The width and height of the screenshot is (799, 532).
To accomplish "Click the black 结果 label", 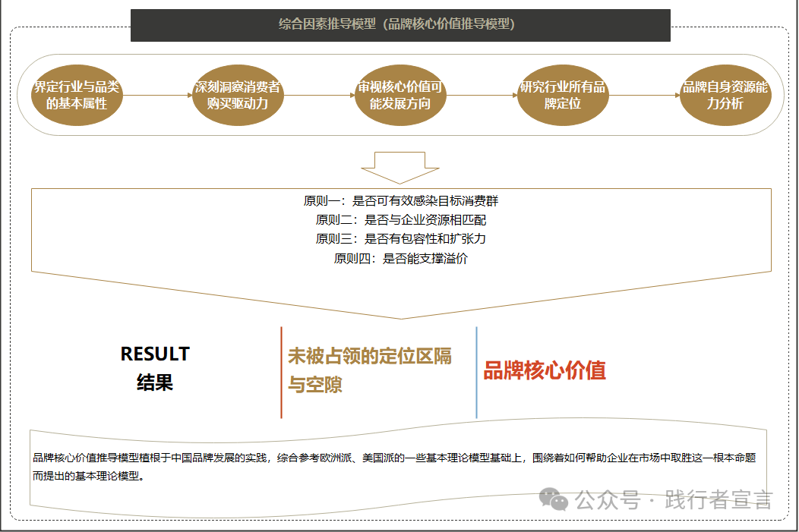I will pyautogui.click(x=155, y=382).
